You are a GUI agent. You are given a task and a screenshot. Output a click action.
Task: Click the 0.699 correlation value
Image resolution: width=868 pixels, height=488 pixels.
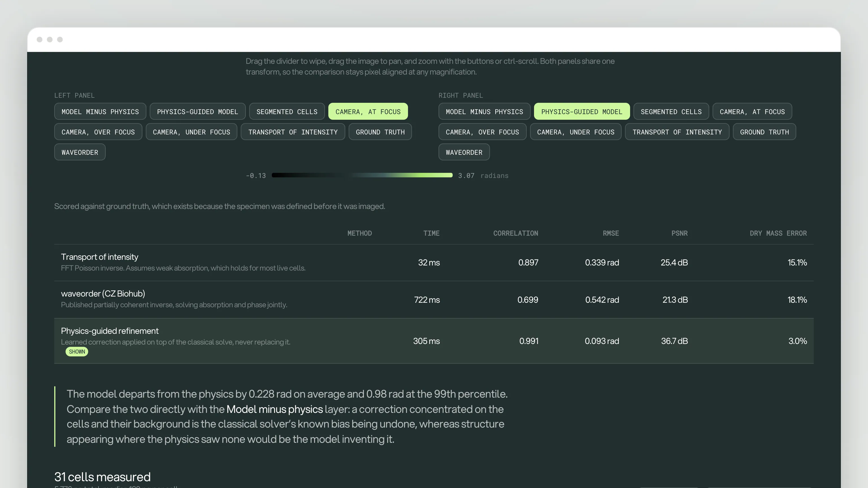[528, 300]
